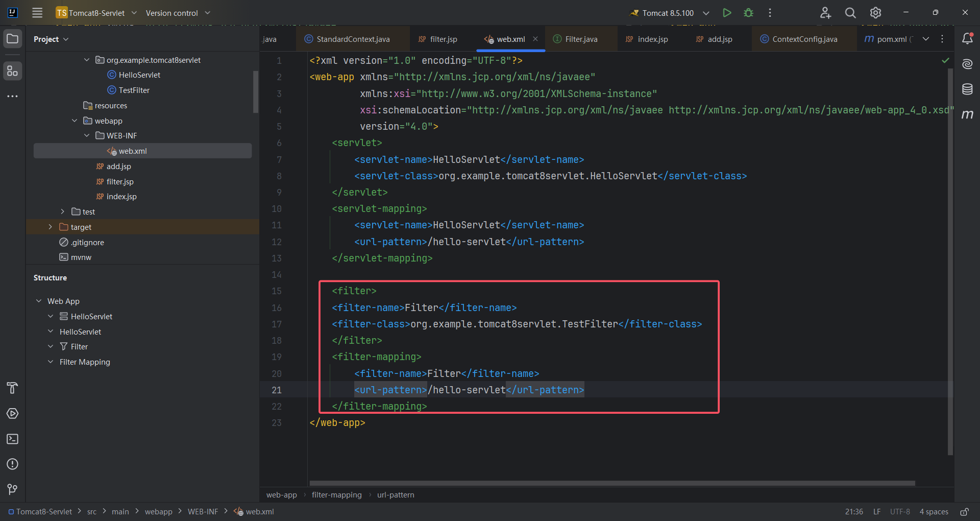Expand the target folder
The height and width of the screenshot is (521, 980).
(50, 227)
